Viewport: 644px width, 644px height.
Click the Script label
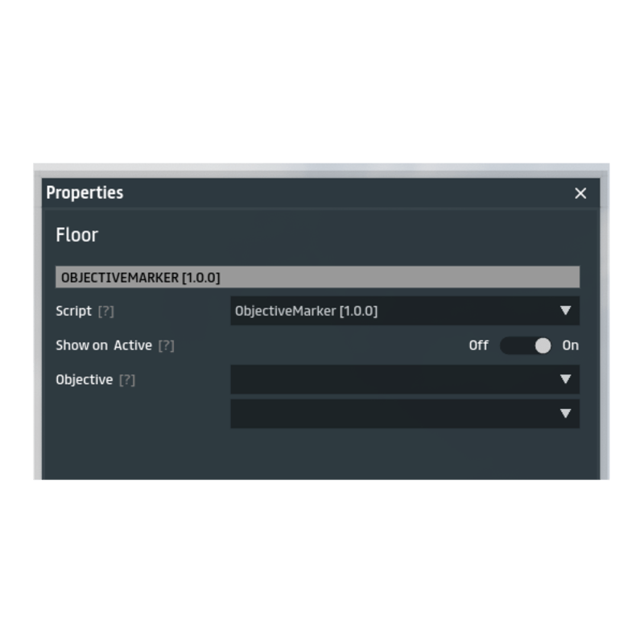click(x=73, y=312)
